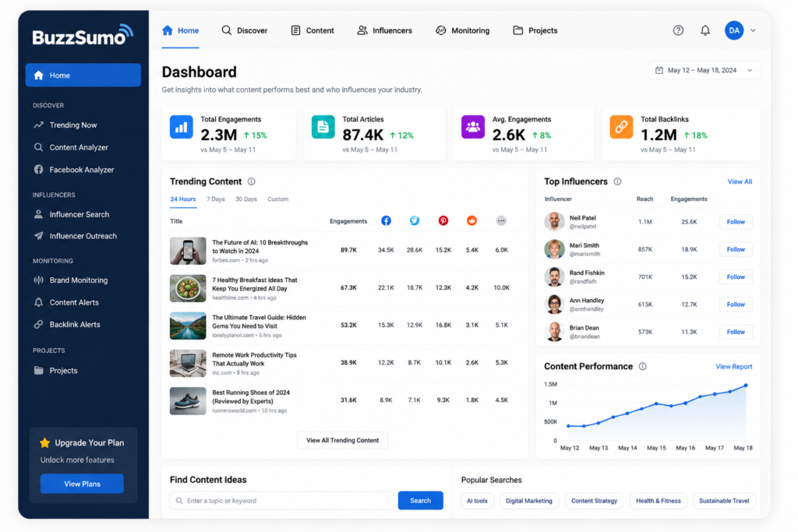Screen dimensions: 798x532
Task: Open the Projects top nav tab
Action: 535,30
